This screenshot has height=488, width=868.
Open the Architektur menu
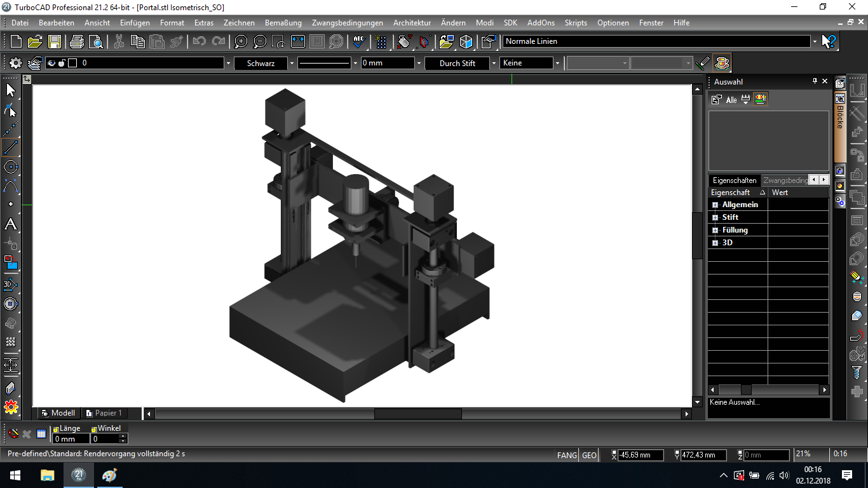(412, 22)
